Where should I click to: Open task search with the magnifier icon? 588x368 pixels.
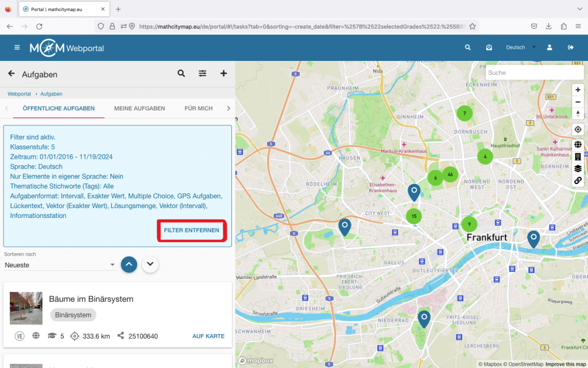pos(181,74)
